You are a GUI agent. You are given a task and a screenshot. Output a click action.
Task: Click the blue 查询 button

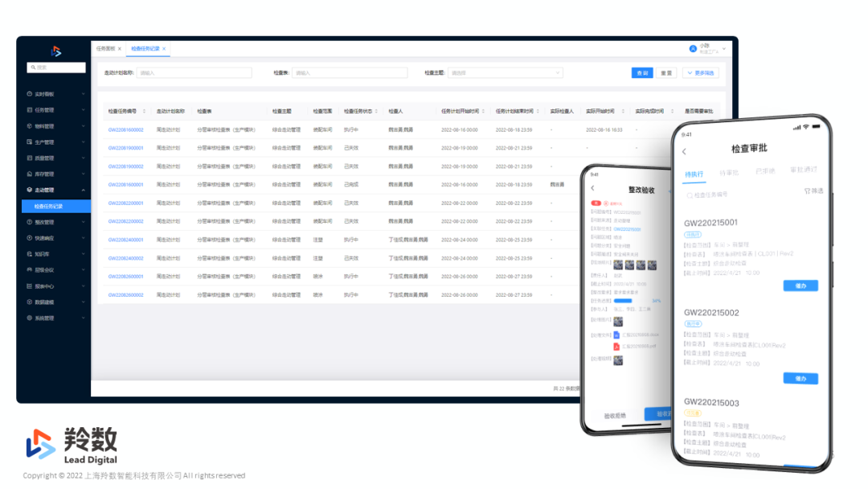point(642,72)
